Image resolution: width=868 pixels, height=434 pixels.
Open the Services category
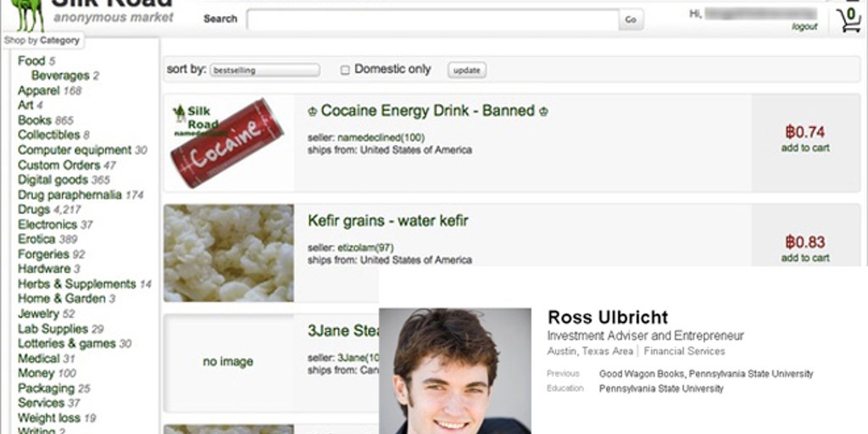[42, 403]
